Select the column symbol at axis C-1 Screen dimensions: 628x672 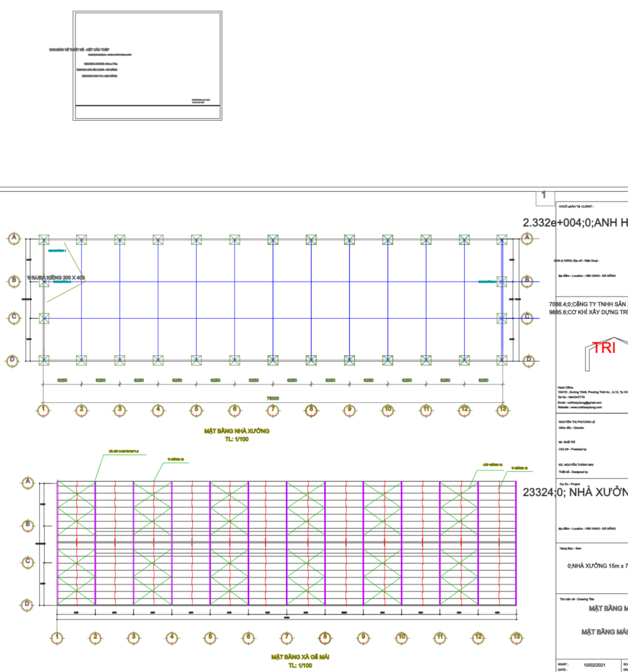[44, 318]
